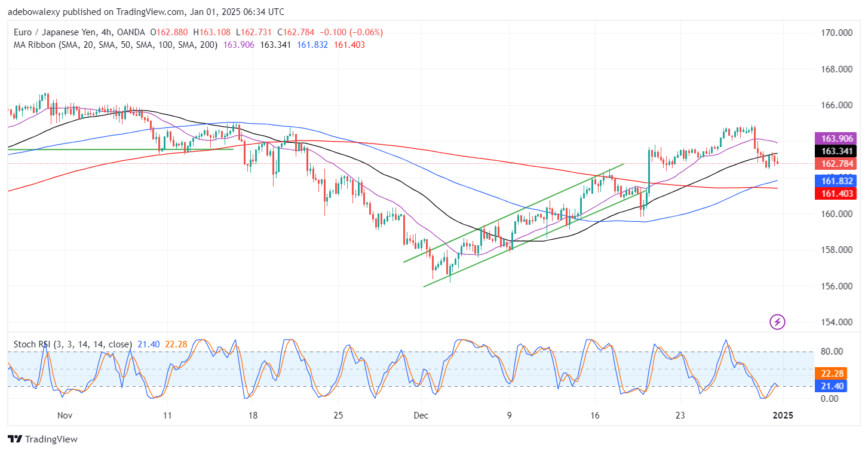
Task: Click the 0.00 Stoch RSI axis label
Action: click(829, 399)
